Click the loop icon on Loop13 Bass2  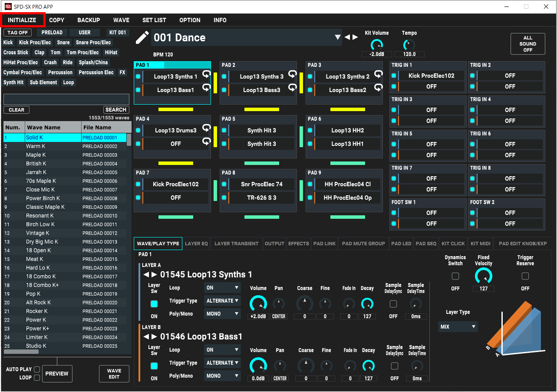coord(379,88)
